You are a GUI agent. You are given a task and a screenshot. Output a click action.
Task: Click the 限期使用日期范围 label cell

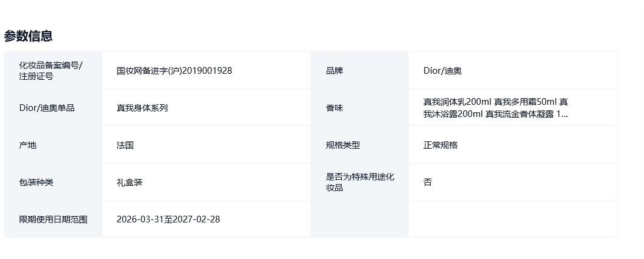[x=53, y=219]
